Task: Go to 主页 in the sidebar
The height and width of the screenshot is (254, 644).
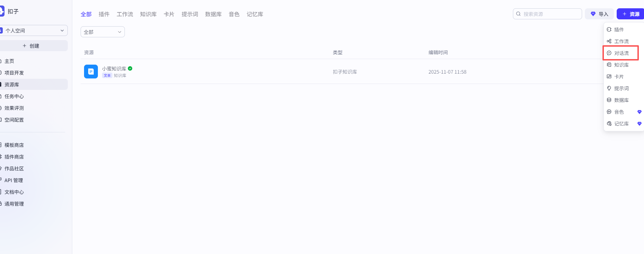Action: (33, 61)
